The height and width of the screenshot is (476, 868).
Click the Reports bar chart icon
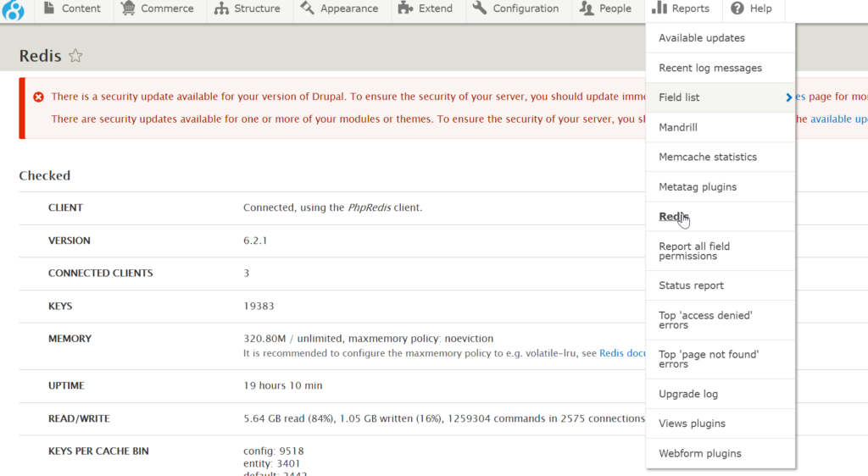tap(659, 7)
